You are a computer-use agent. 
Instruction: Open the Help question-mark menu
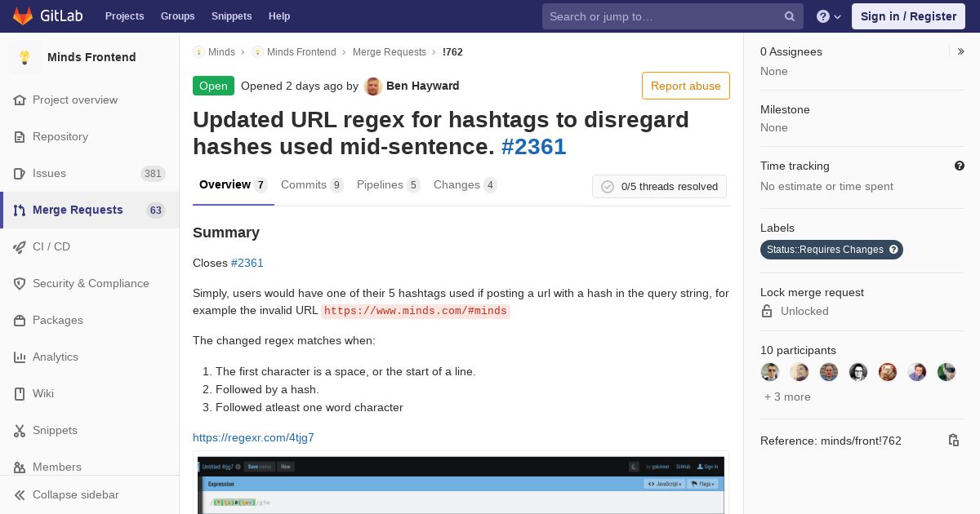click(x=829, y=16)
